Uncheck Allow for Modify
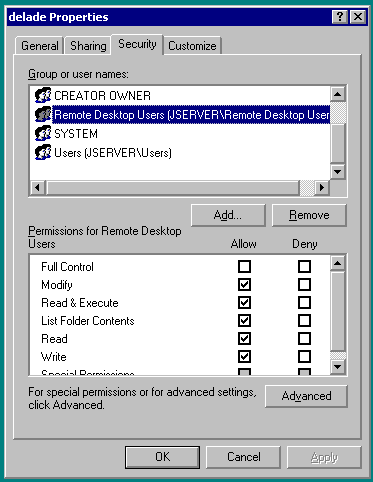Image resolution: width=373 pixels, height=482 pixels. [244, 285]
